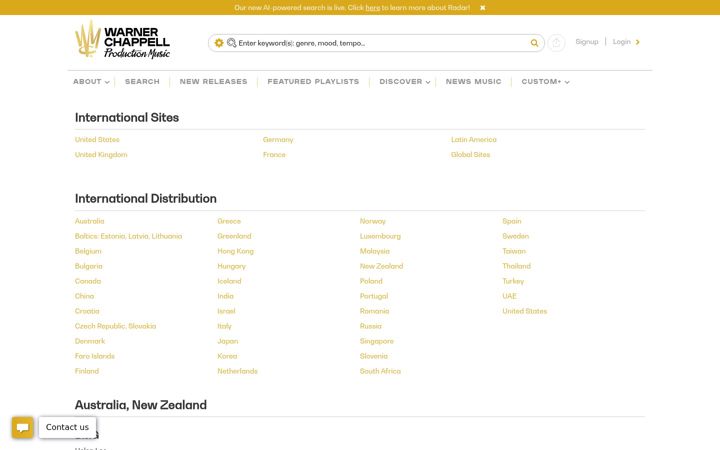Select Netherlands distribution link
720x450 pixels.
237,371
